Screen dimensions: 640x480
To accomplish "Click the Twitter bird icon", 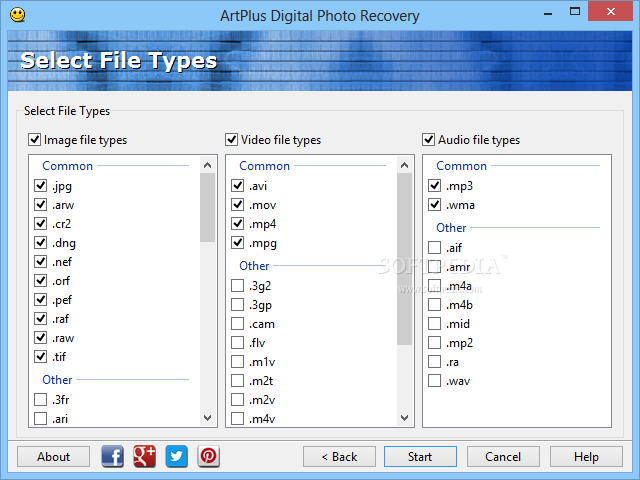I will coord(176,456).
